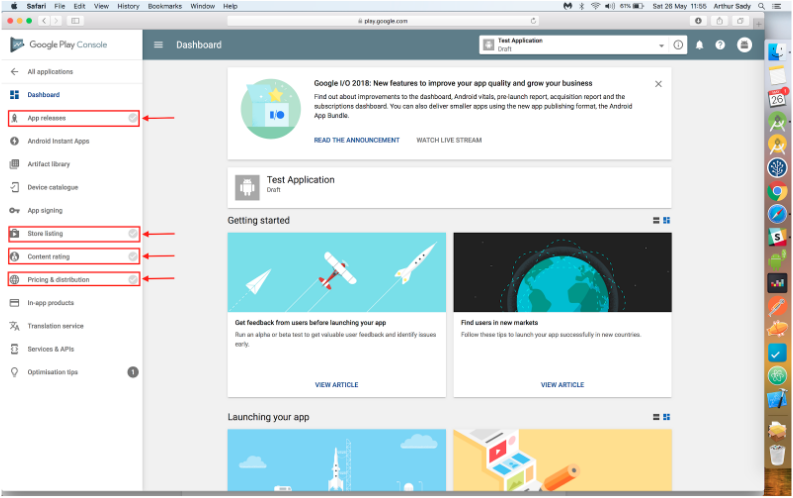Screen dimensions: 793x498
Task: Open the account avatar icon
Action: 744,45
